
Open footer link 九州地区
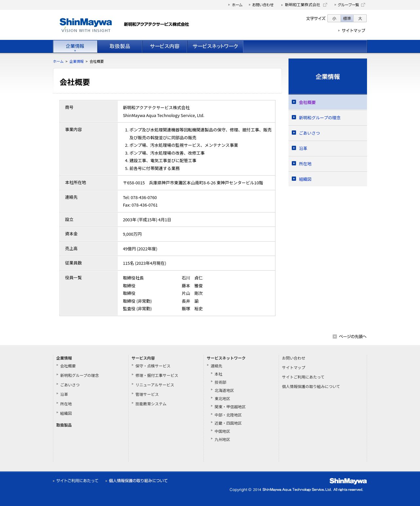pos(222,440)
